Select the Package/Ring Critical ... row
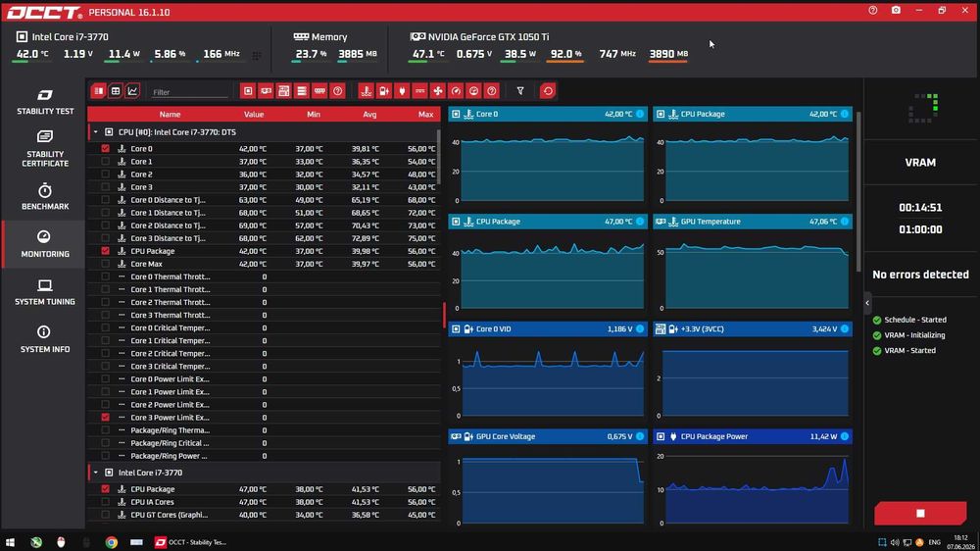Viewport: 980px width, 551px height. pos(264,443)
